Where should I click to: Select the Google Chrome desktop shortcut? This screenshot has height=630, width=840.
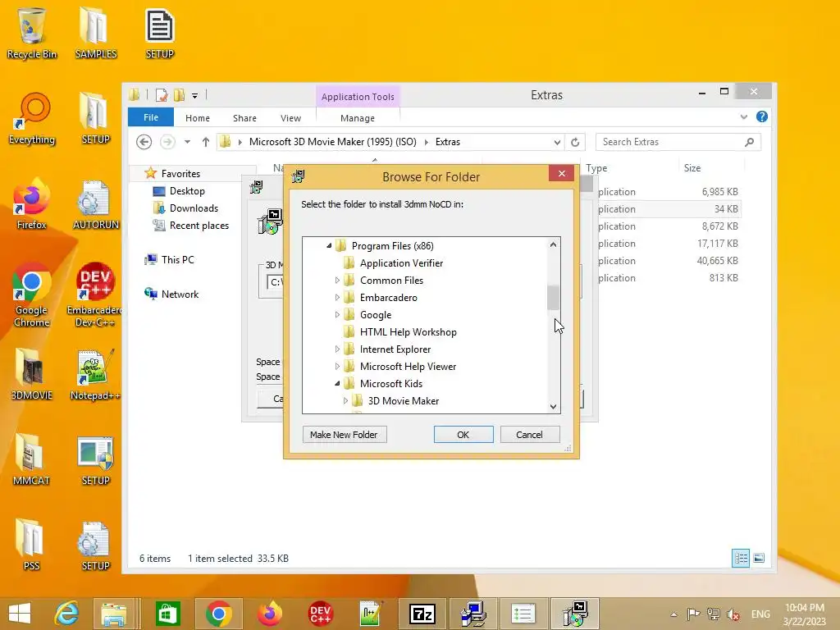(32, 294)
